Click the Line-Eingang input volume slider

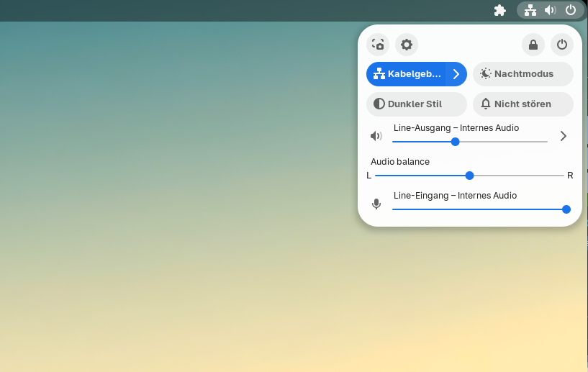tap(479, 209)
